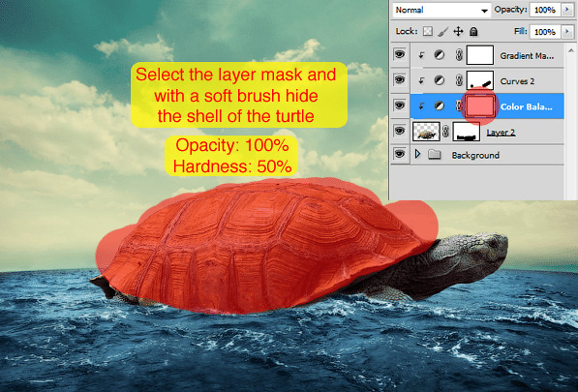This screenshot has width=578, height=392.
Task: Select the Layer 2 name
Action: pos(501,133)
